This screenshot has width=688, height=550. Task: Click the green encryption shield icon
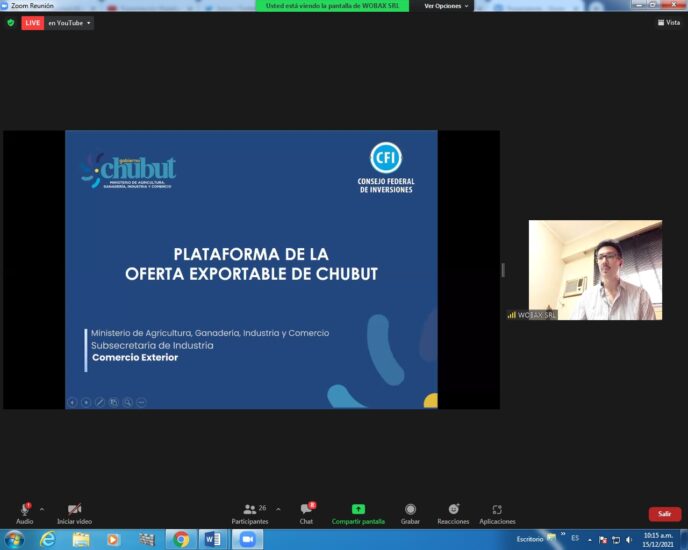coord(11,22)
